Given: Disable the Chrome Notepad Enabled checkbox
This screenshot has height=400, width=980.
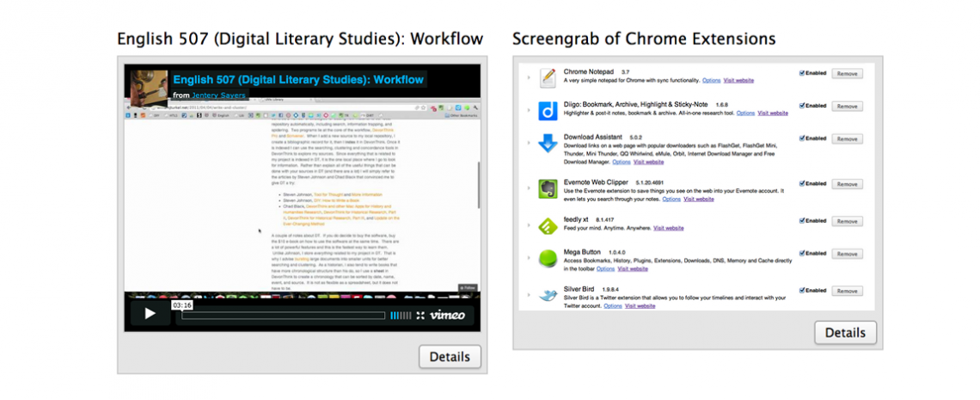Looking at the screenshot, I should pos(802,73).
